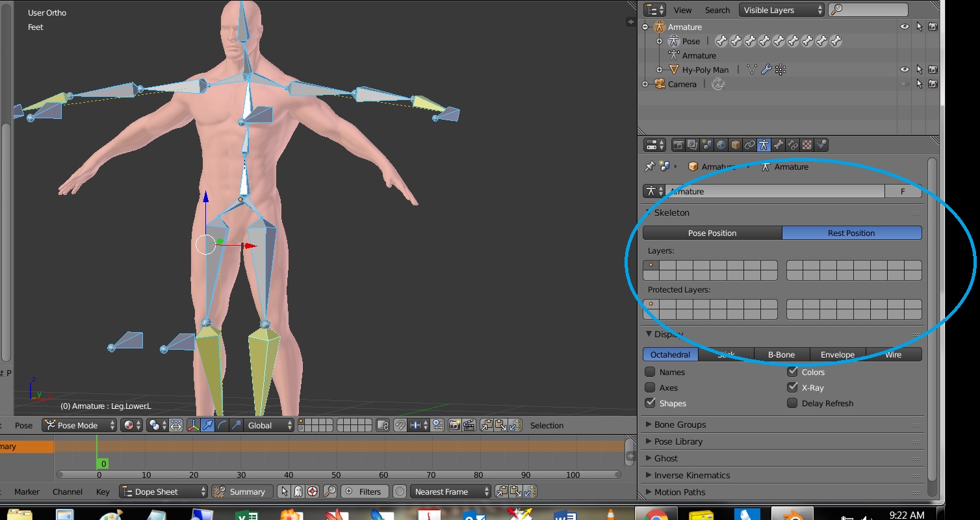Select the Envelope bone display mode
The image size is (980, 520).
pos(837,354)
